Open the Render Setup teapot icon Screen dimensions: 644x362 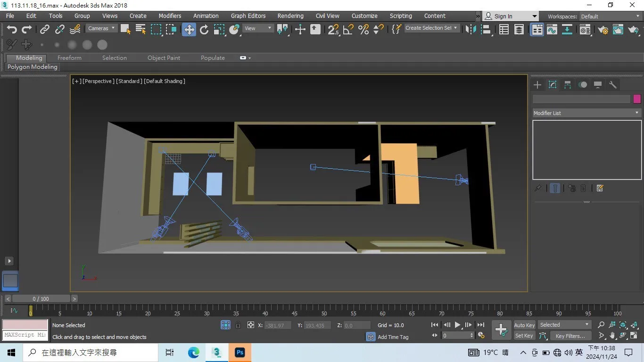tap(603, 29)
